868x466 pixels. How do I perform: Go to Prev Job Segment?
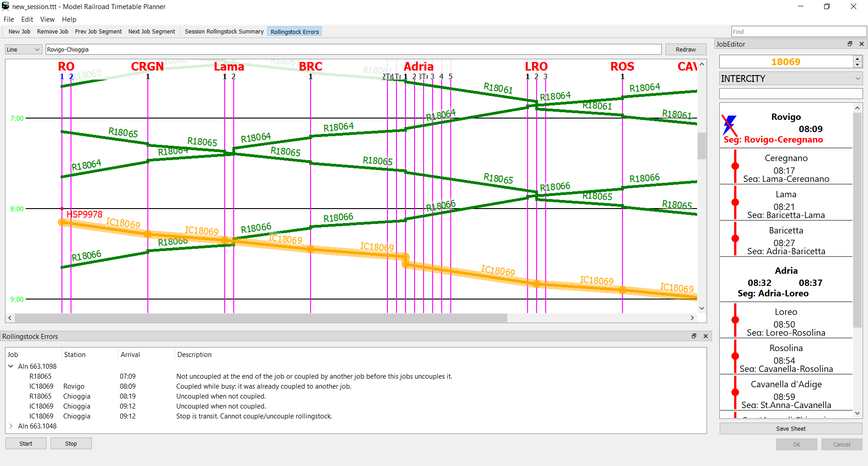pos(98,32)
